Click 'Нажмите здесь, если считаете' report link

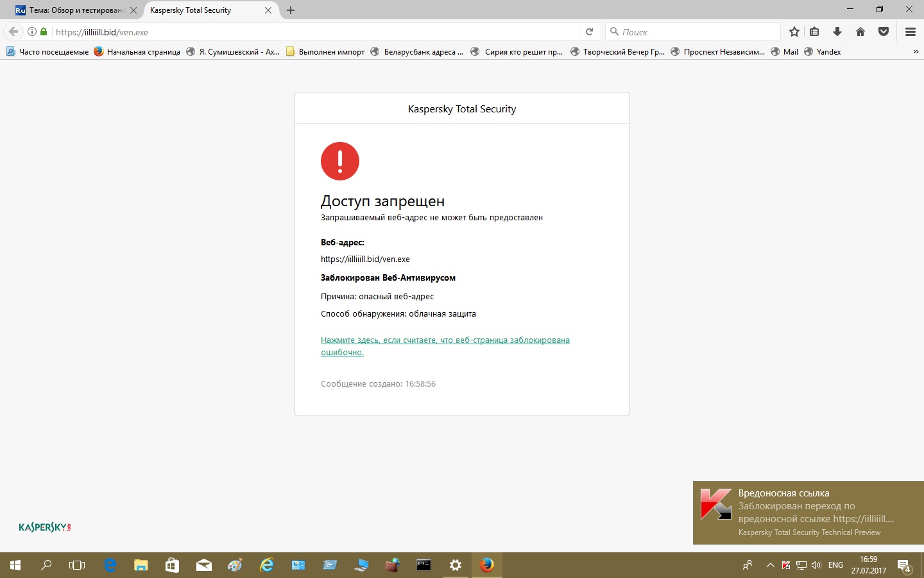445,346
